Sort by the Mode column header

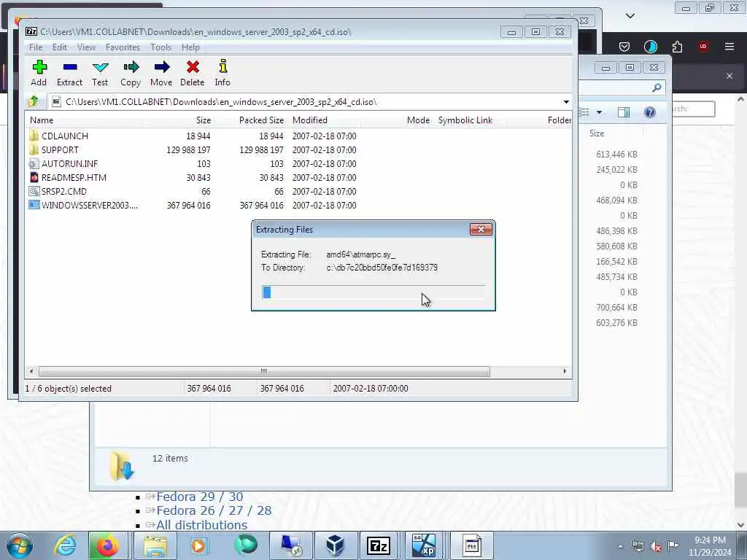pos(418,120)
